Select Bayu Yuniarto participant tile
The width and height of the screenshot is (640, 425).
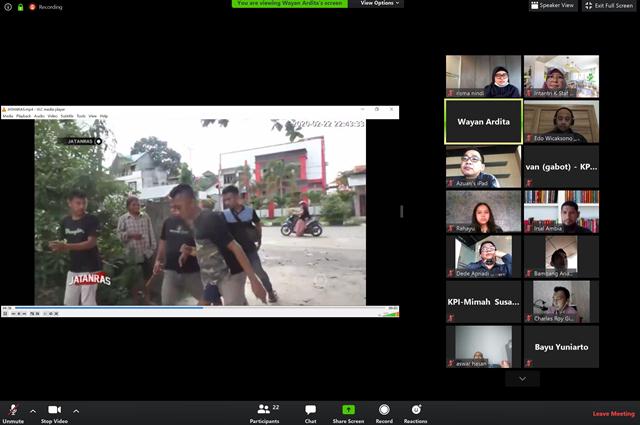tap(561, 347)
